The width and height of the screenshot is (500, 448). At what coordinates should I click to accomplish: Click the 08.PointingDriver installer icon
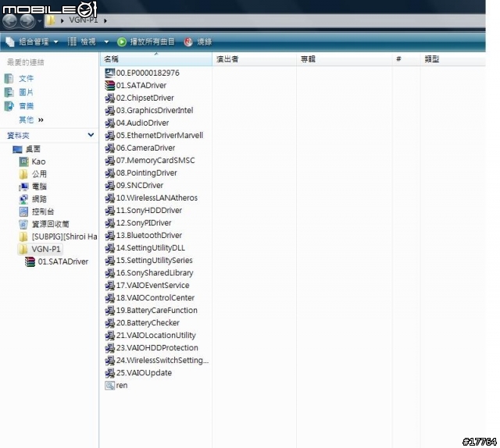point(109,173)
